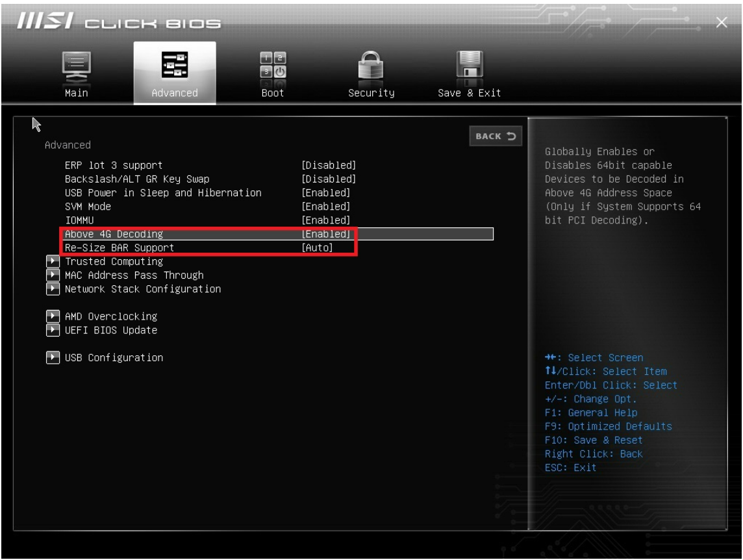
Task: Close the Click BIOS window with X
Action: [x=721, y=22]
